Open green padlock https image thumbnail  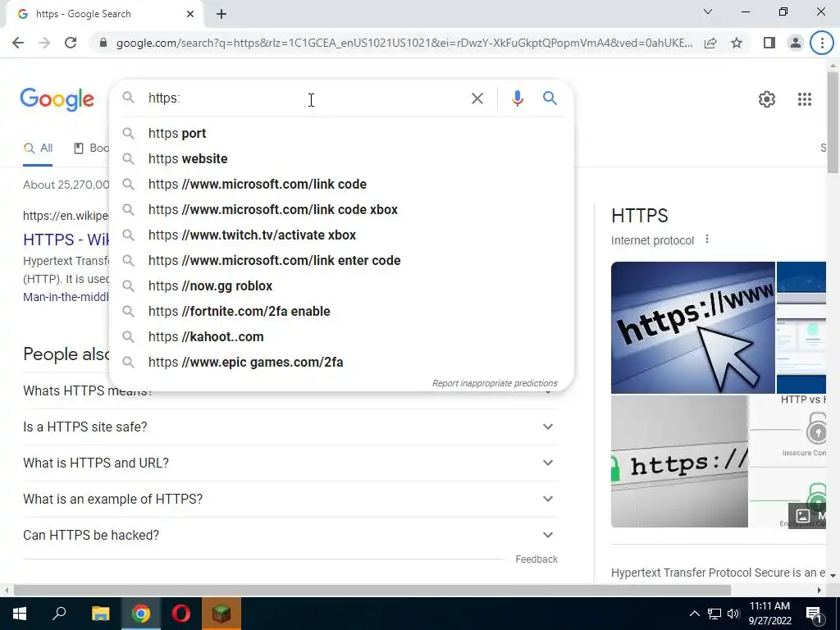(679, 461)
